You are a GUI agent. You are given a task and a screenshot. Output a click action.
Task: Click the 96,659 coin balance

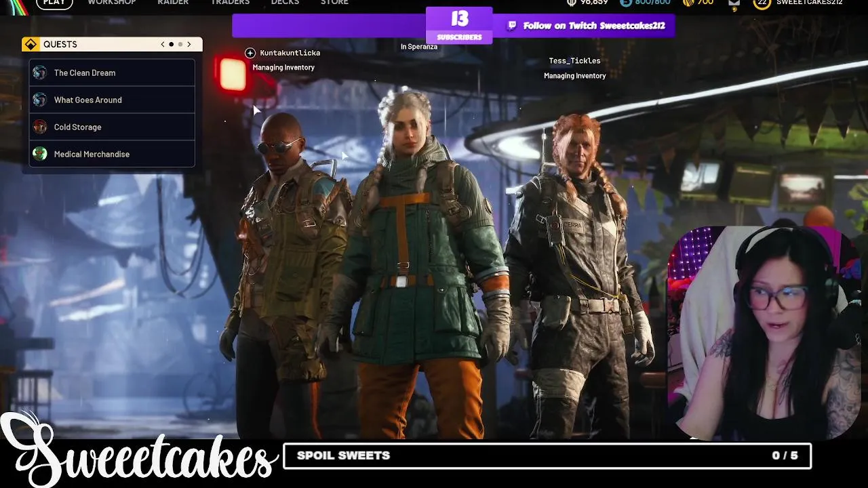(x=593, y=3)
